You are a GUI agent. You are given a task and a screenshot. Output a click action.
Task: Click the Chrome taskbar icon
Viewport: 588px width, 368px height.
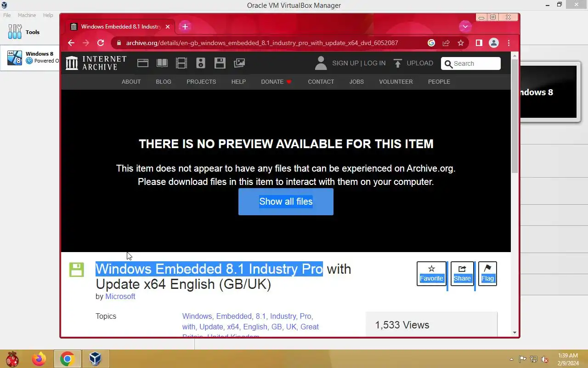(67, 359)
